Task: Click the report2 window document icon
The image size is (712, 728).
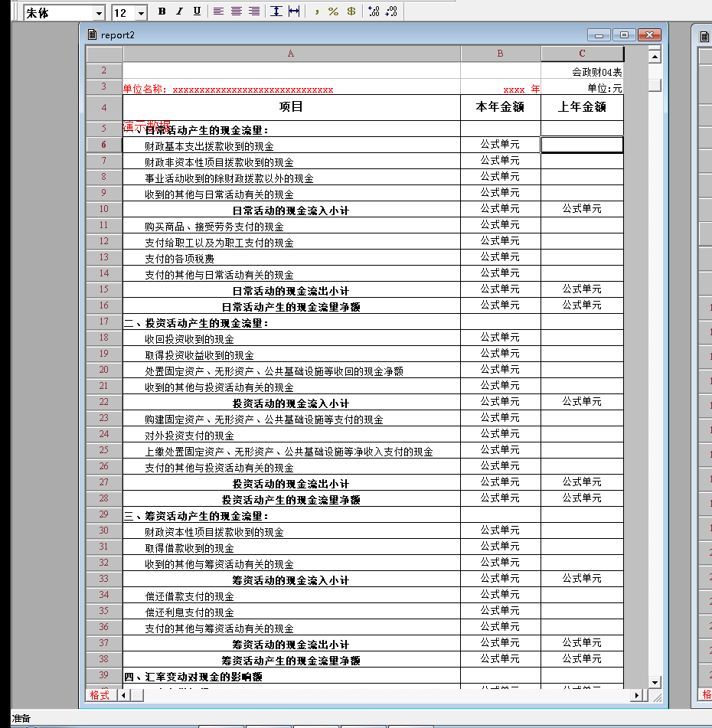Action: (93, 34)
